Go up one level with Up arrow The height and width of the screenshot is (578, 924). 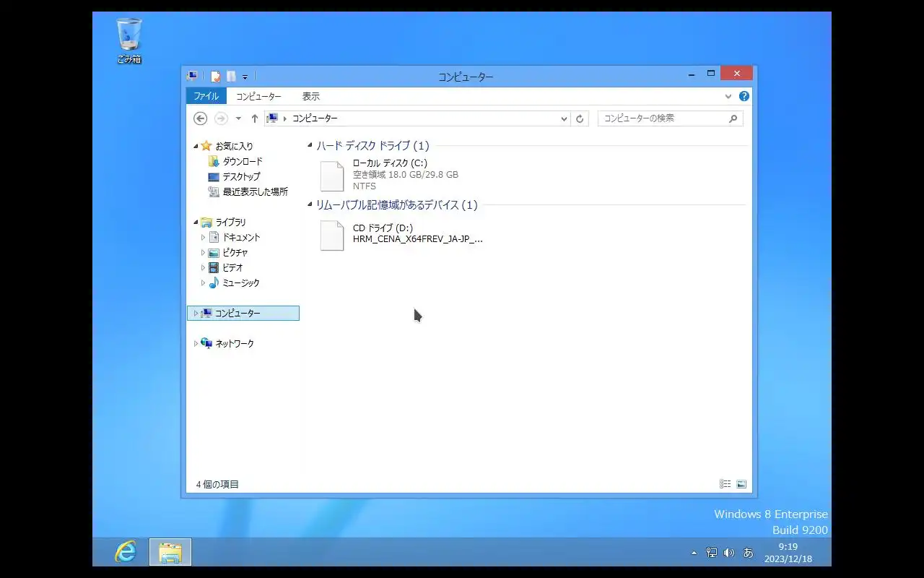coord(254,118)
